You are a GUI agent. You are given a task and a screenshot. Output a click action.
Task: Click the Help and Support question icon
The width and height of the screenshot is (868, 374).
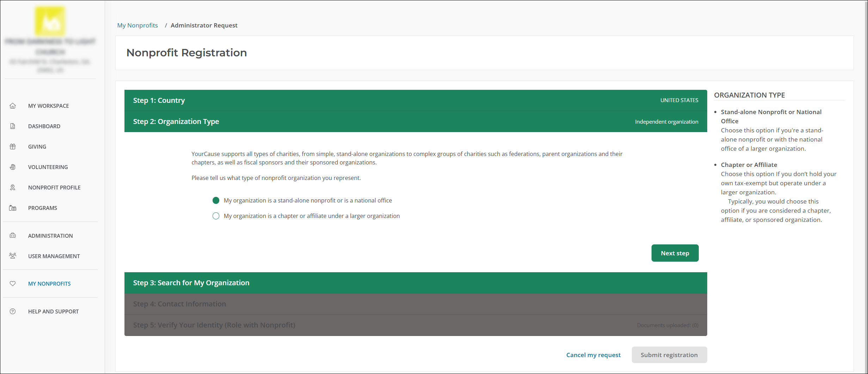pyautogui.click(x=13, y=311)
